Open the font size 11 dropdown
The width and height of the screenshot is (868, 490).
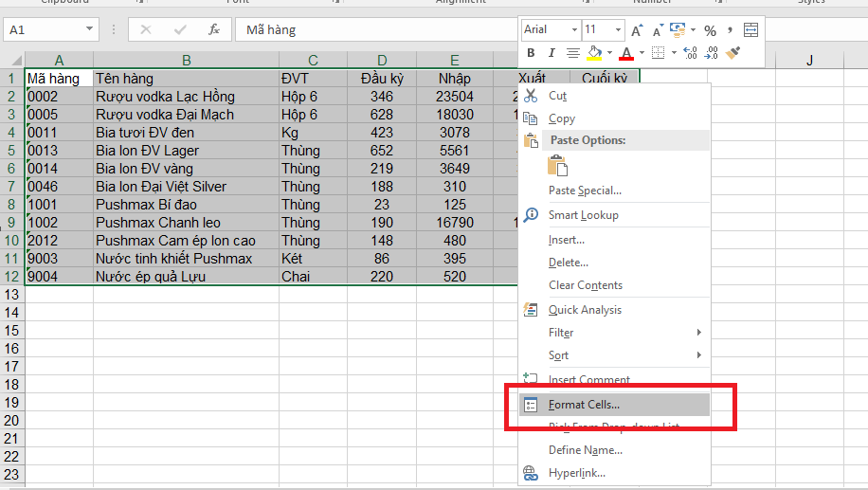(618, 30)
